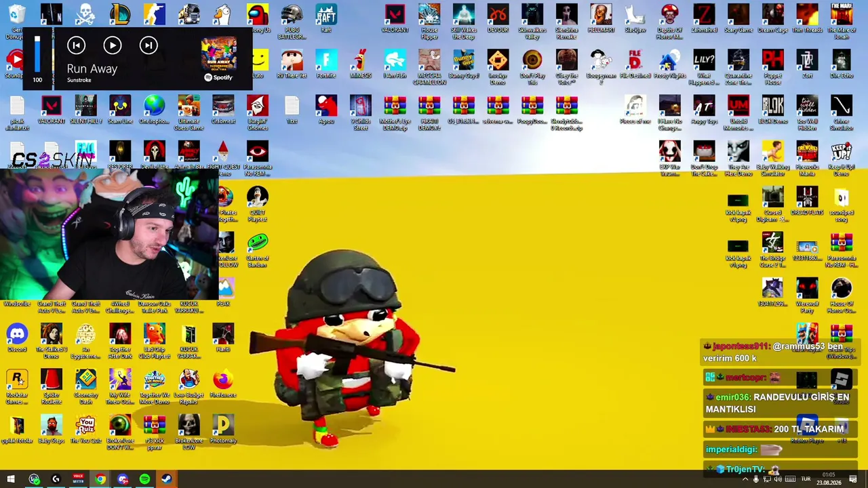This screenshot has width=868, height=488.
Task: Open the Rockstar Games launcher shortcut
Action: (x=17, y=386)
